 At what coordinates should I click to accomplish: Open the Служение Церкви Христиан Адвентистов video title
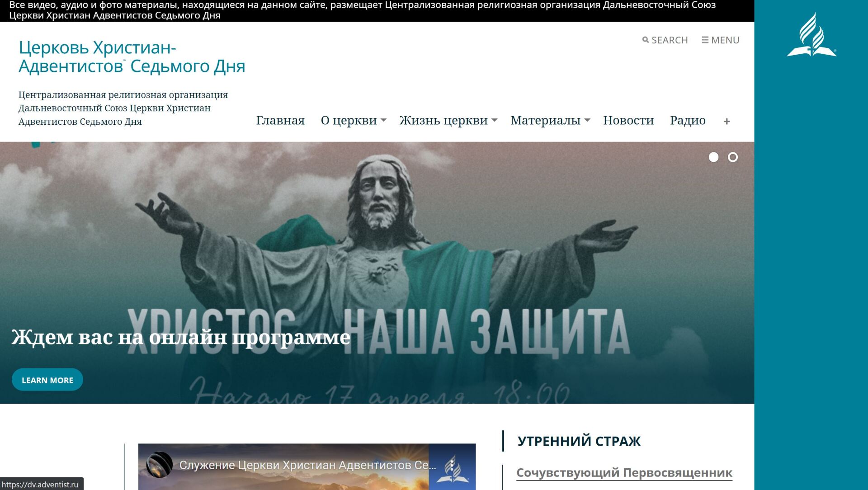(307, 465)
